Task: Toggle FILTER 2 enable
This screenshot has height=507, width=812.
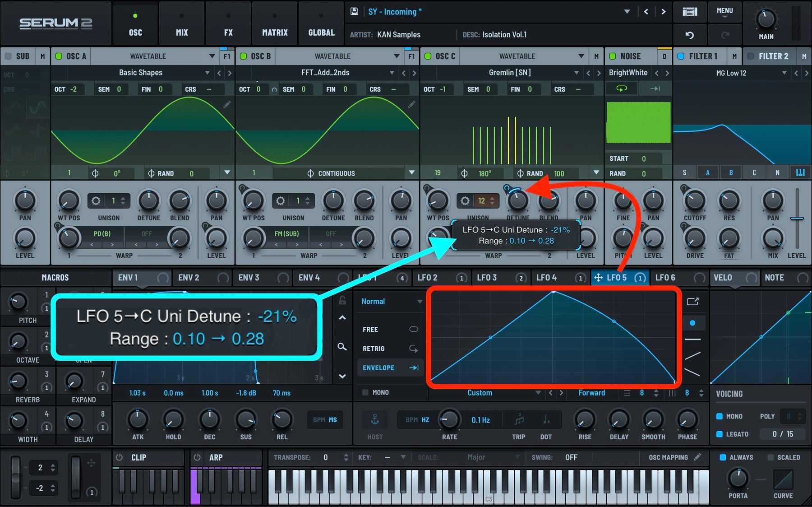Action: (751, 56)
